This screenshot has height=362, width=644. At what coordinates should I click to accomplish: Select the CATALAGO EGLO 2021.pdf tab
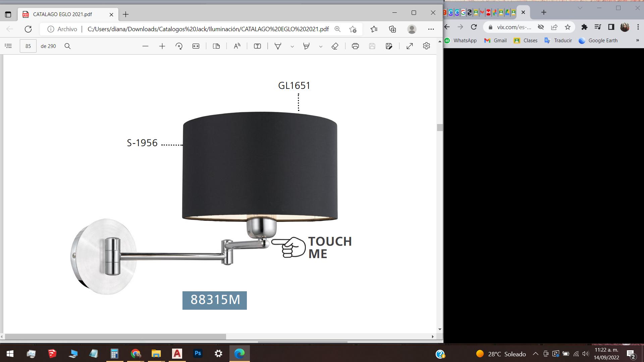click(x=62, y=14)
